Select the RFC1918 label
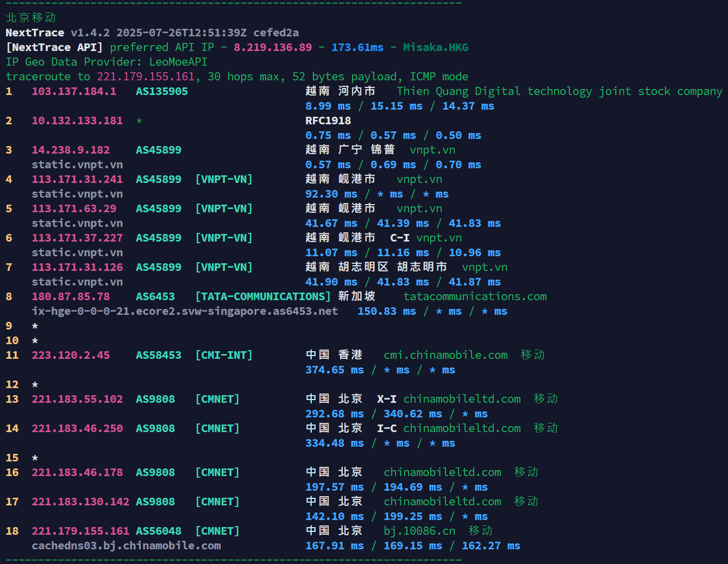728x564 pixels. [328, 121]
